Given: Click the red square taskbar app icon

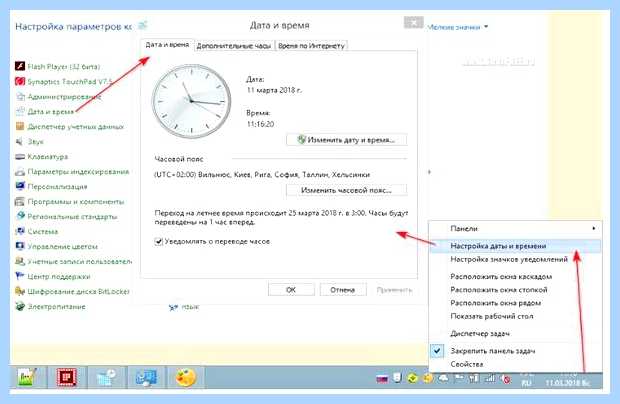Looking at the screenshot, I should (66, 377).
